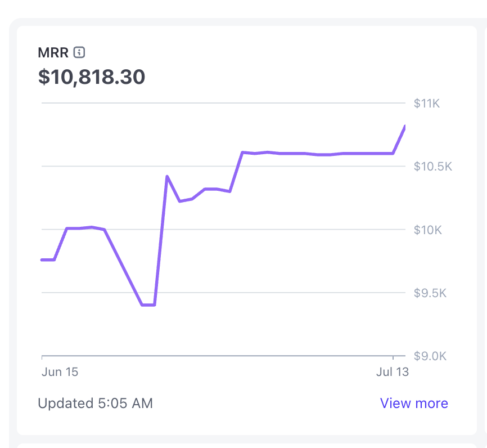Viewport: 487px width, 448px height.
Task: Click the $10K gridline label
Action: (x=427, y=230)
